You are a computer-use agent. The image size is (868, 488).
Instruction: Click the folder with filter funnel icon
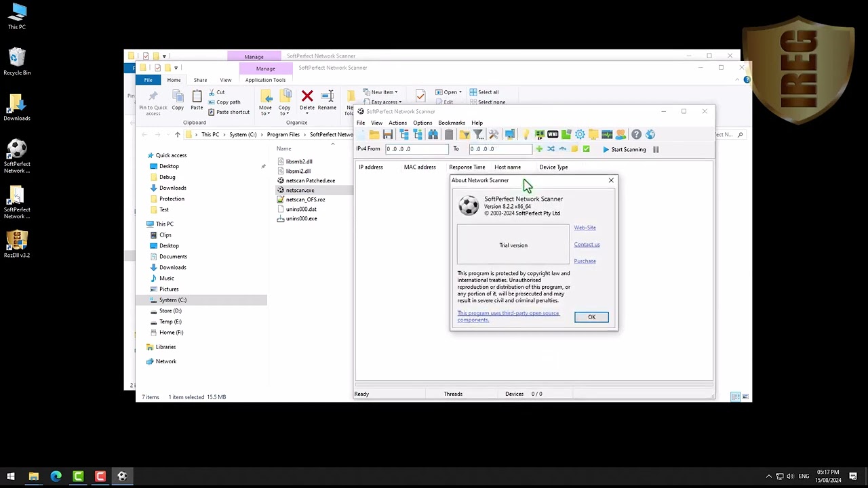[465, 134]
